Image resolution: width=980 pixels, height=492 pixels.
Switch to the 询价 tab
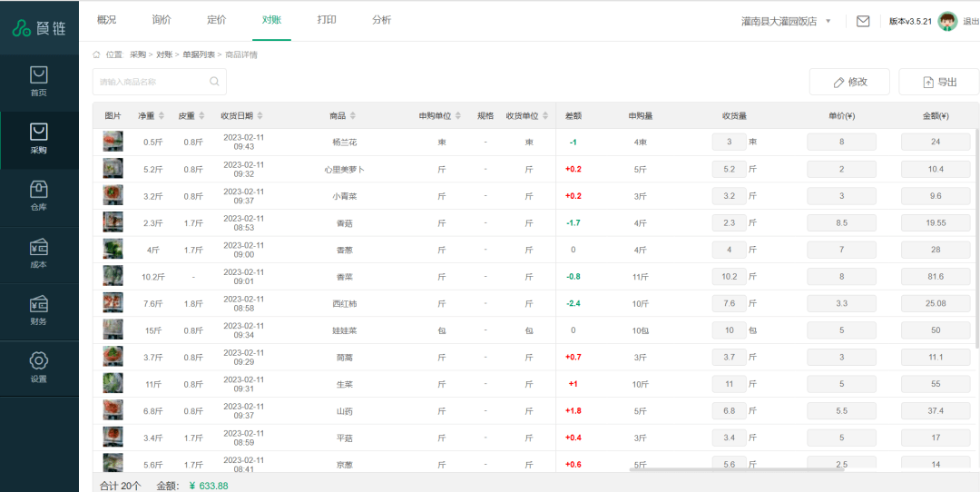click(x=162, y=20)
